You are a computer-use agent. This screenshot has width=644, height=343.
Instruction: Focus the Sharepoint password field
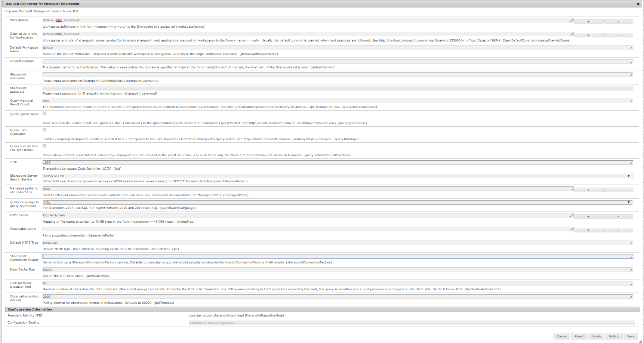[338, 88]
